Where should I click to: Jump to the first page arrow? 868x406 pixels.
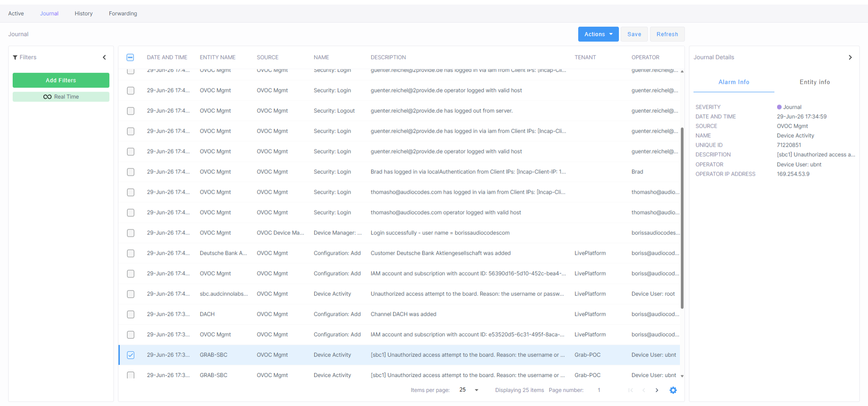click(631, 390)
